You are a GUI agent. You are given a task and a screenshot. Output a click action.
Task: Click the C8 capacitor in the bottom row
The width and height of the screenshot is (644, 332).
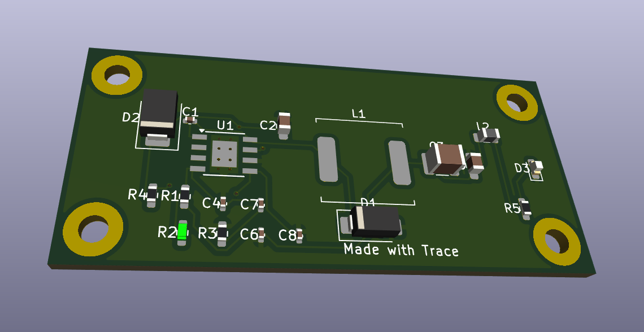tap(298, 234)
